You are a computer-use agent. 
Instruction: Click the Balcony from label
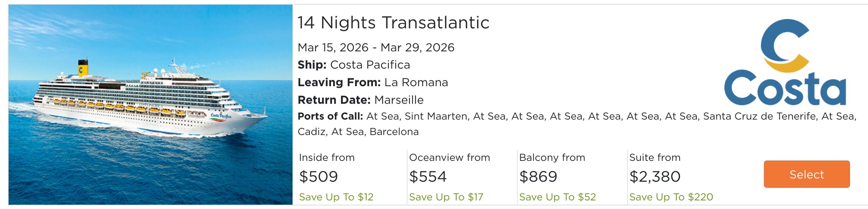(552, 158)
